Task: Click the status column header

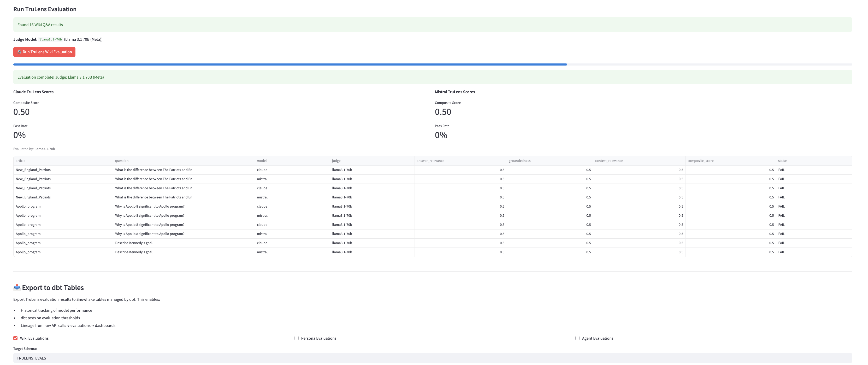Action: pos(782,161)
